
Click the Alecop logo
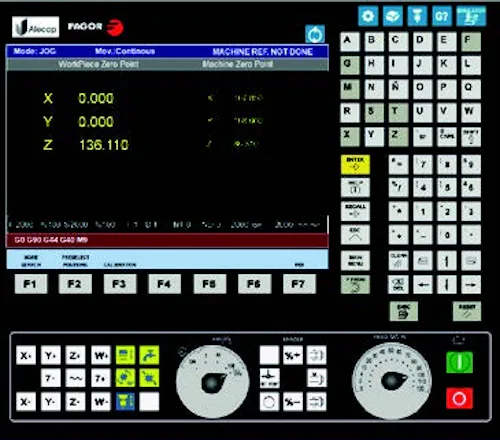[36, 27]
